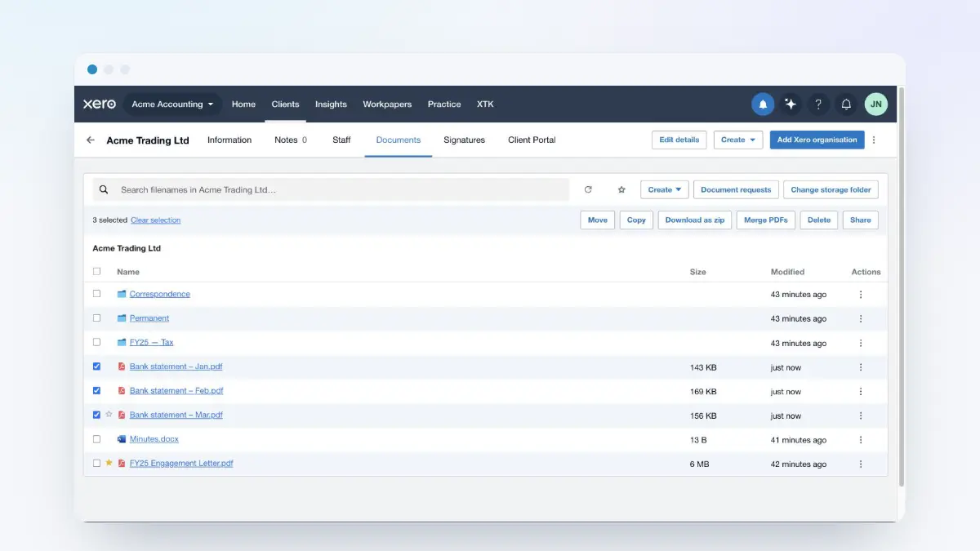
Task: Open the XTK menu item
Action: (485, 104)
